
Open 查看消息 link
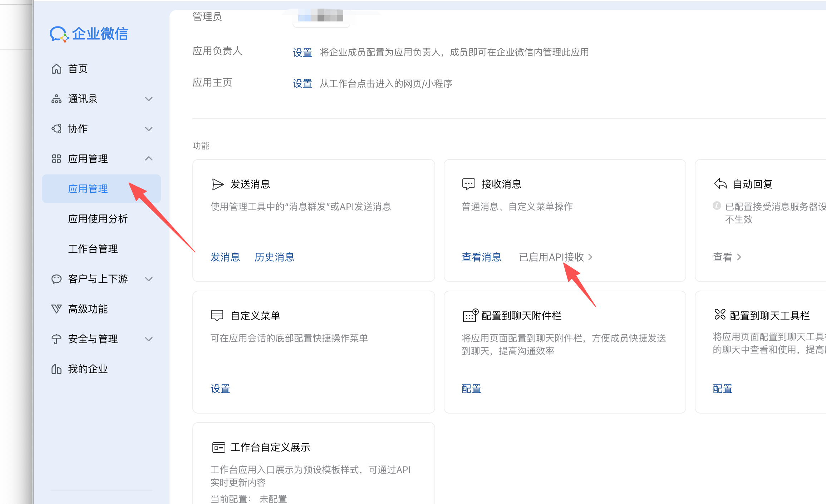482,257
